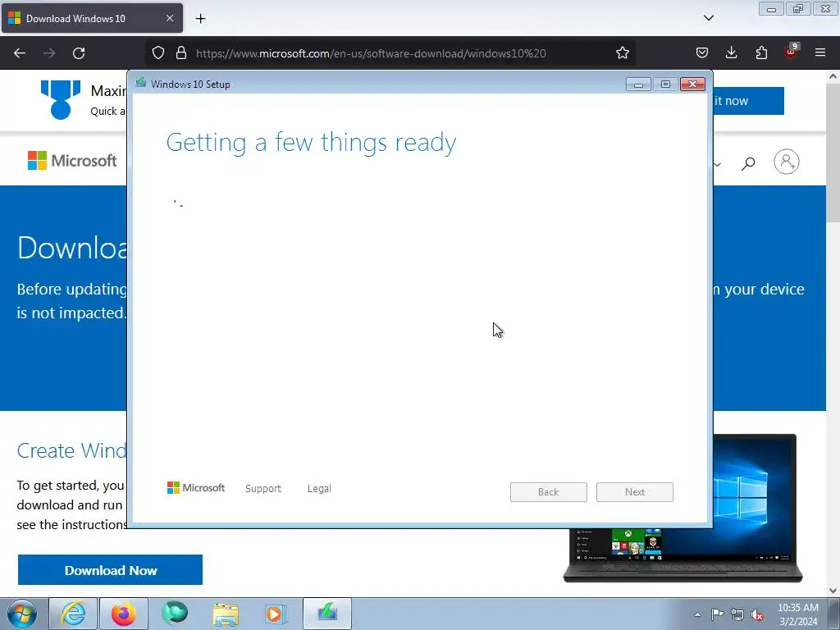840x630 pixels.
Task: Expand the webpage navigation chevron
Action: coord(717,164)
